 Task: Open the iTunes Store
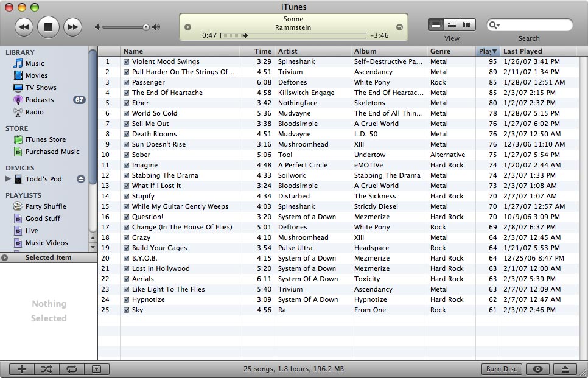[40, 139]
